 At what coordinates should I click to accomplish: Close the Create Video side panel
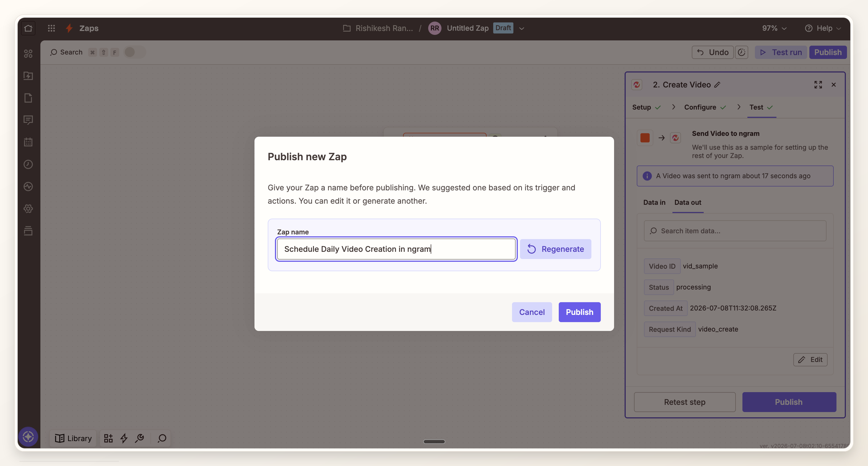[x=834, y=85]
